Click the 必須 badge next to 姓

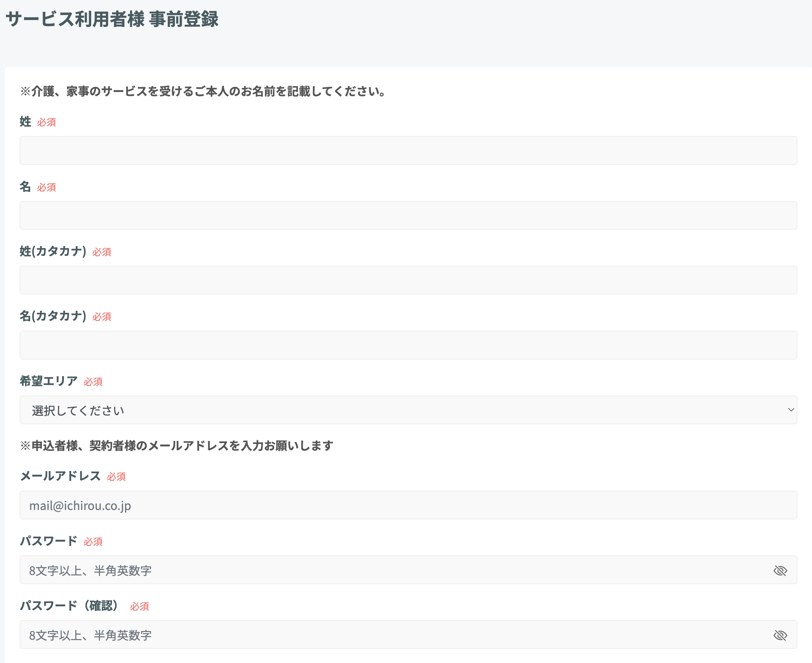(47, 122)
